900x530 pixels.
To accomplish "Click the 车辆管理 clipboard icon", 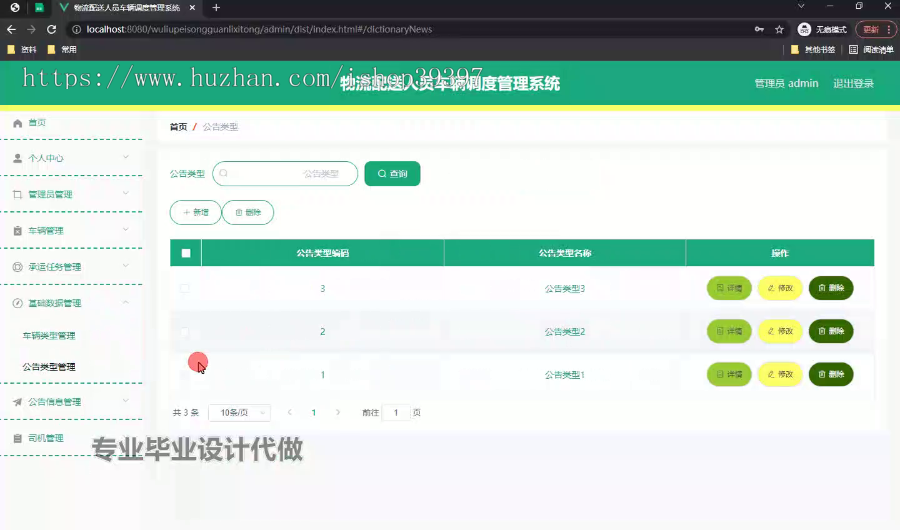I will [17, 231].
